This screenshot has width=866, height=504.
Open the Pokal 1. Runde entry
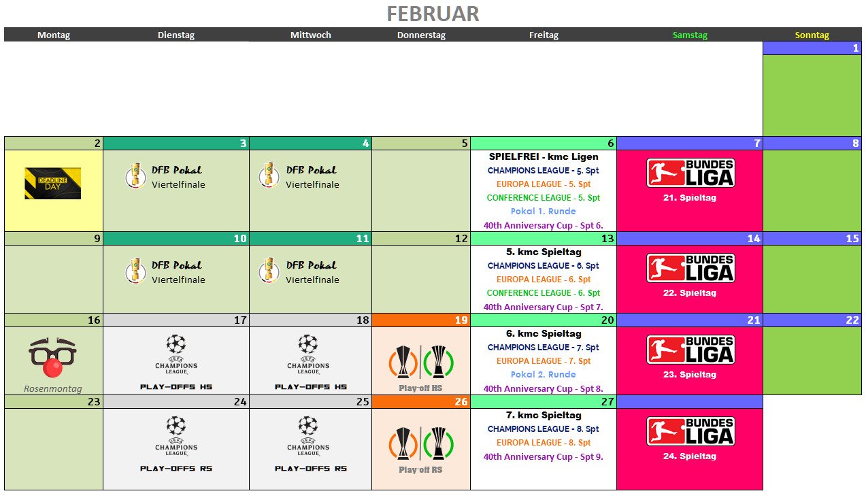pos(543,212)
